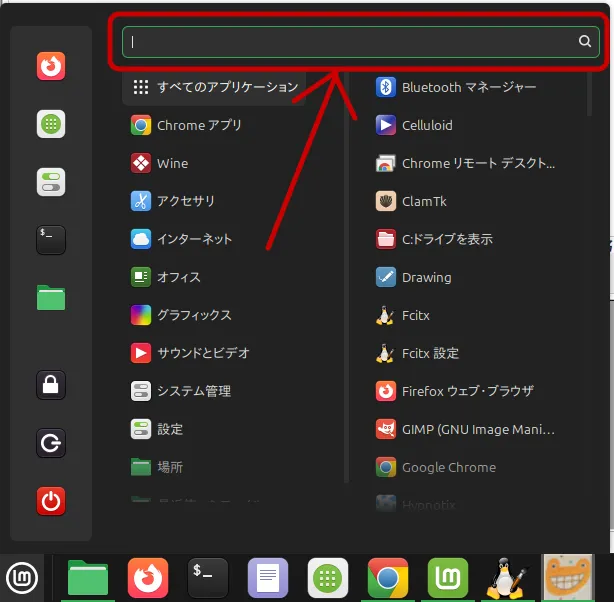Click the logout icon in sidebar
This screenshot has height=602, width=614.
[x=51, y=442]
